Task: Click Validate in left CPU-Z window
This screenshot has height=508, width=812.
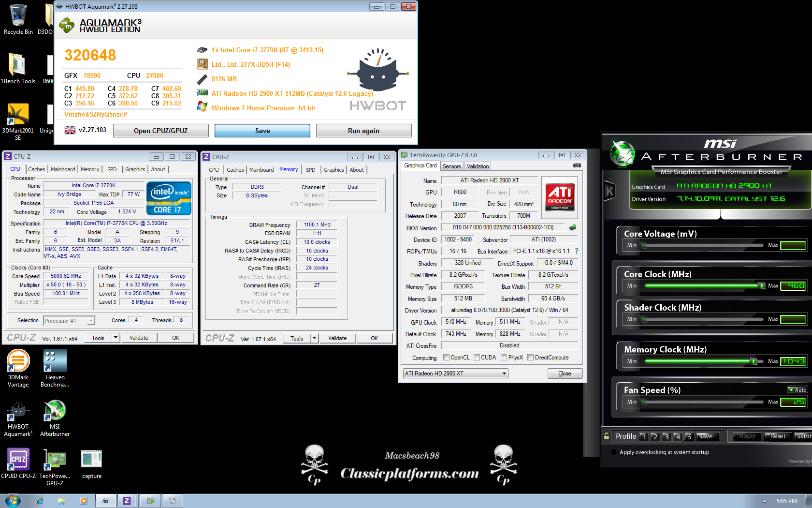Action: point(139,338)
